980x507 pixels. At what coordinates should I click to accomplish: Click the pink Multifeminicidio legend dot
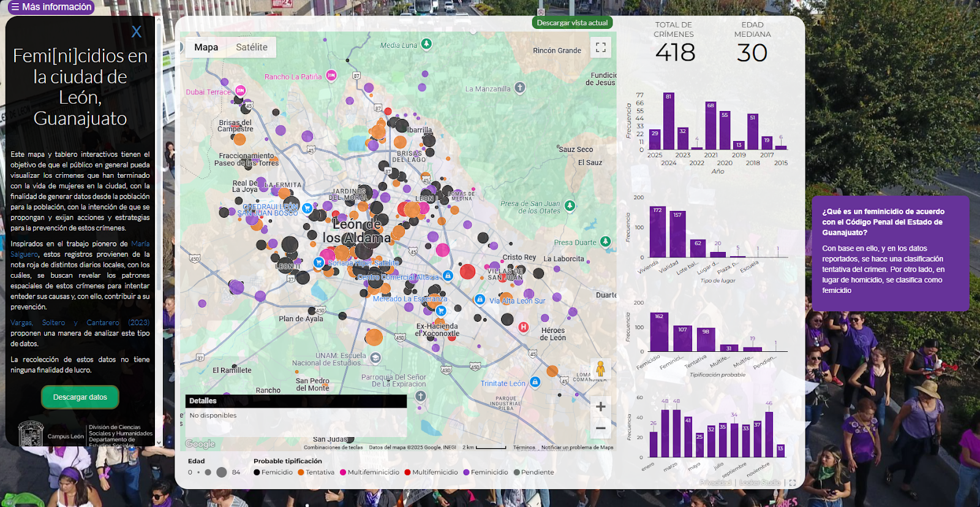[x=343, y=472]
